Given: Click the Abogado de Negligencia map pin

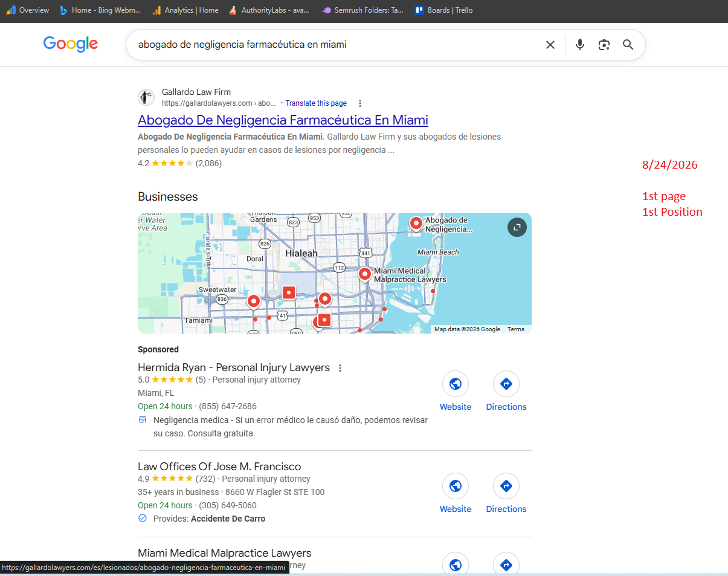Looking at the screenshot, I should tap(416, 224).
